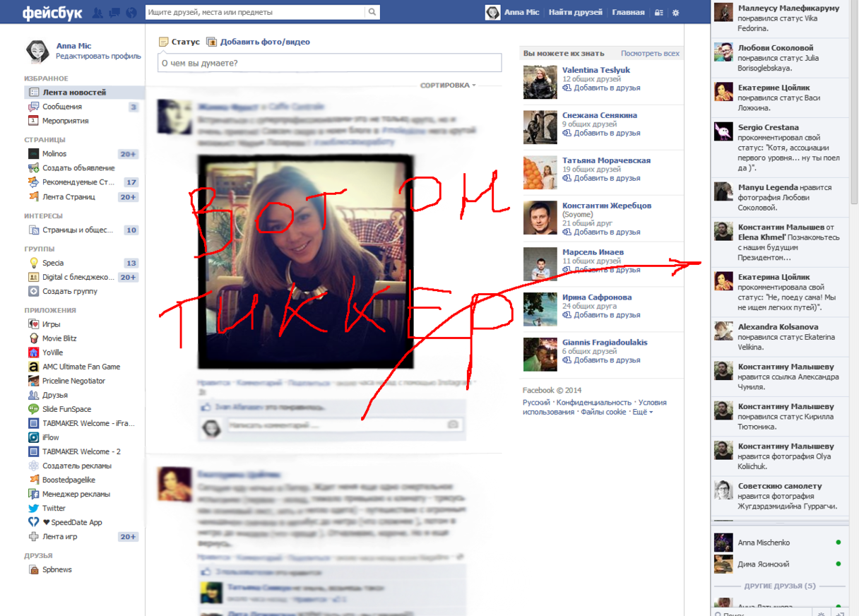Open Sergio Crestana's ticker story
The width and height of the screenshot is (859, 616).
point(779,148)
